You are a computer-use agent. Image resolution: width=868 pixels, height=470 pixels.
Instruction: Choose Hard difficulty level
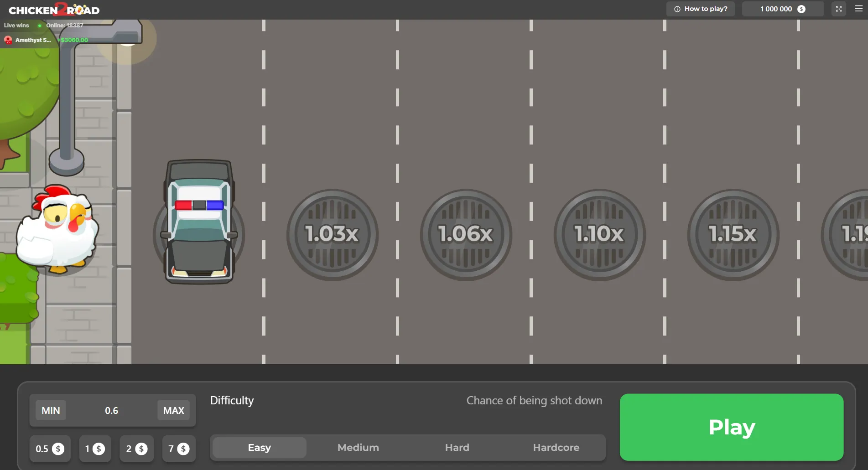pyautogui.click(x=457, y=448)
